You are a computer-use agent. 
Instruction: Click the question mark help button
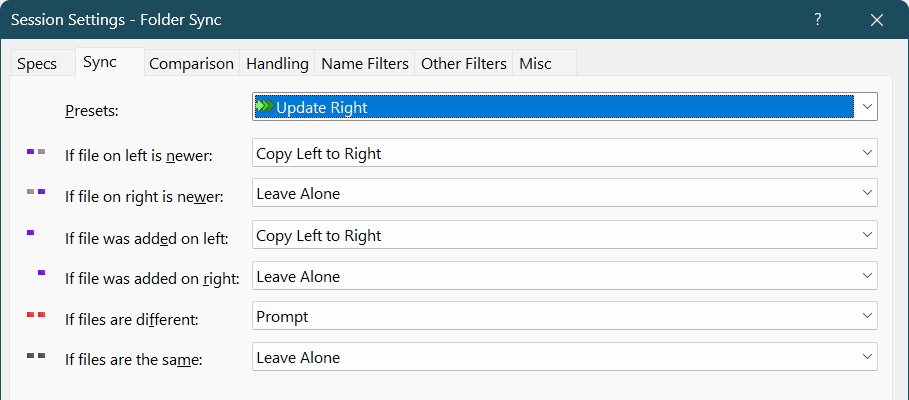[x=817, y=19]
